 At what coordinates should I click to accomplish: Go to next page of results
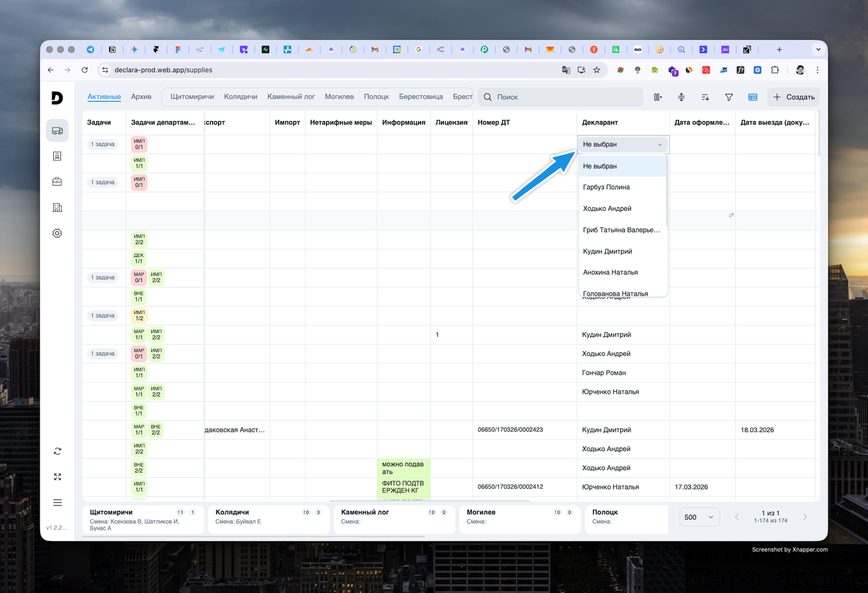[x=805, y=517]
